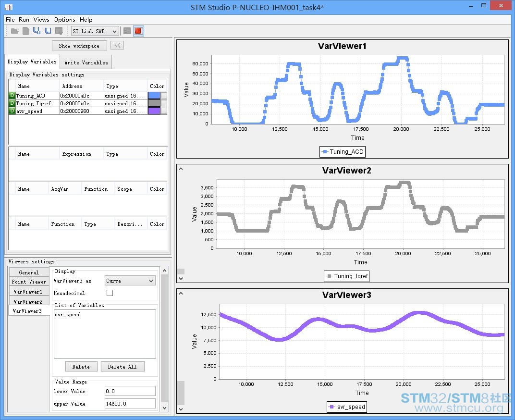515x420 pixels.
Task: Open the Views menu
Action: coord(41,19)
